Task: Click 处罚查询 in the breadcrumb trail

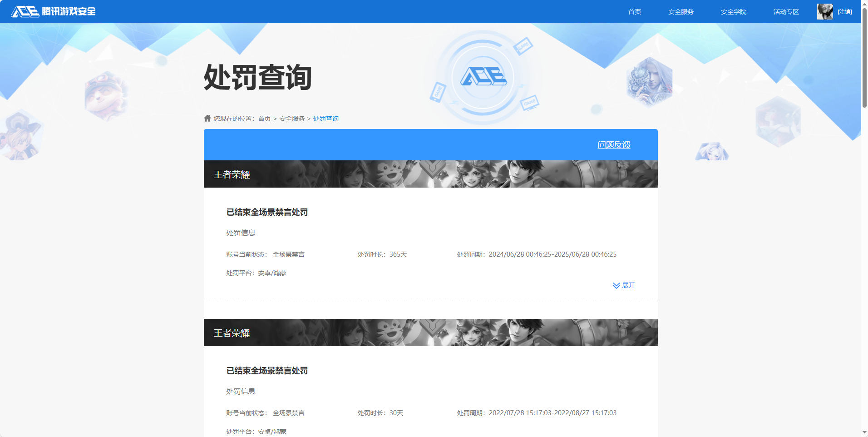Action: (325, 118)
